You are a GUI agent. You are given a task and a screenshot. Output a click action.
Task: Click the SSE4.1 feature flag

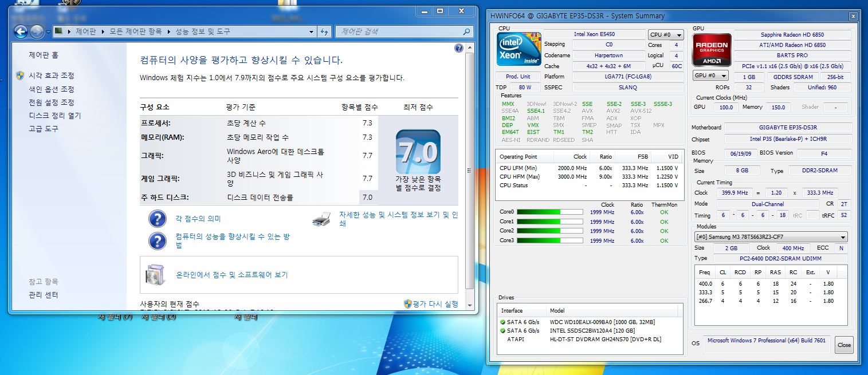(536, 111)
